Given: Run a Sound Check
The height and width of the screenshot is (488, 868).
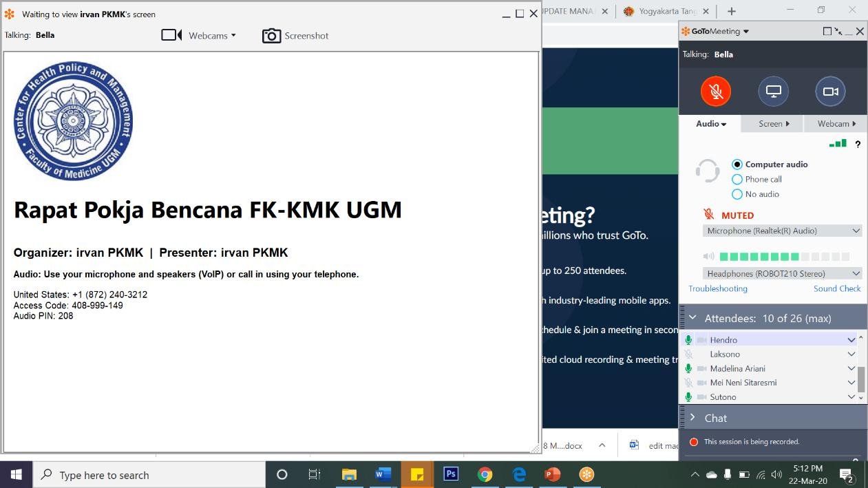Looking at the screenshot, I should (x=837, y=288).
